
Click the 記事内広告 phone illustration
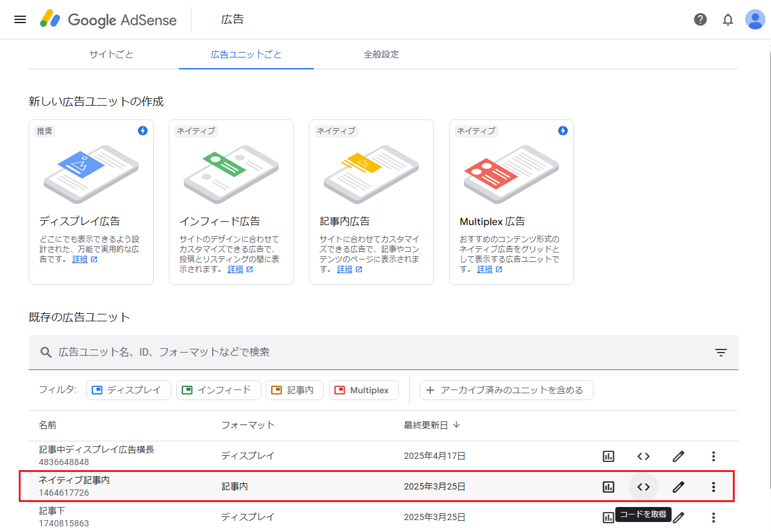pyautogui.click(x=371, y=173)
